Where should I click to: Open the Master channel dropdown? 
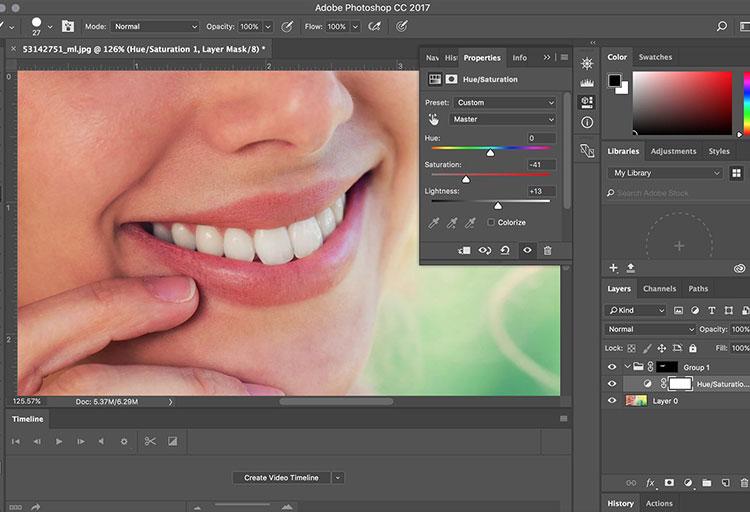pyautogui.click(x=504, y=120)
